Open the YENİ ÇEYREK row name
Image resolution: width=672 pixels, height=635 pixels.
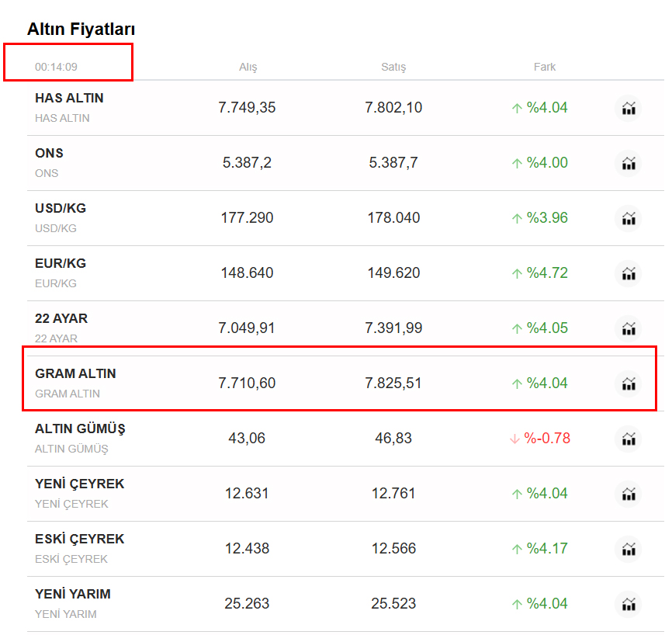click(x=79, y=484)
